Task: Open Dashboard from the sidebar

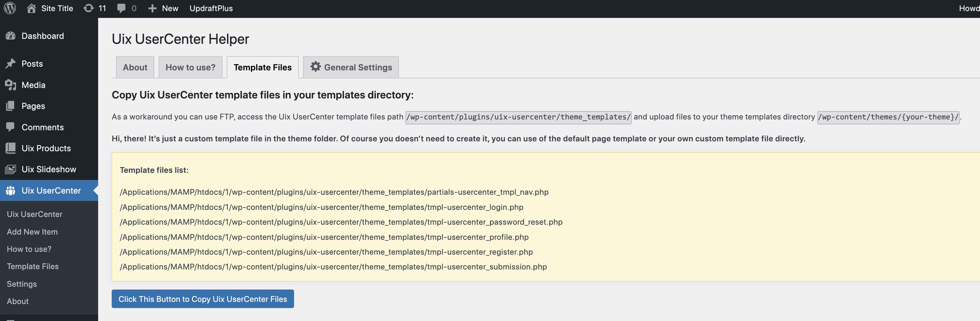Action: tap(42, 36)
